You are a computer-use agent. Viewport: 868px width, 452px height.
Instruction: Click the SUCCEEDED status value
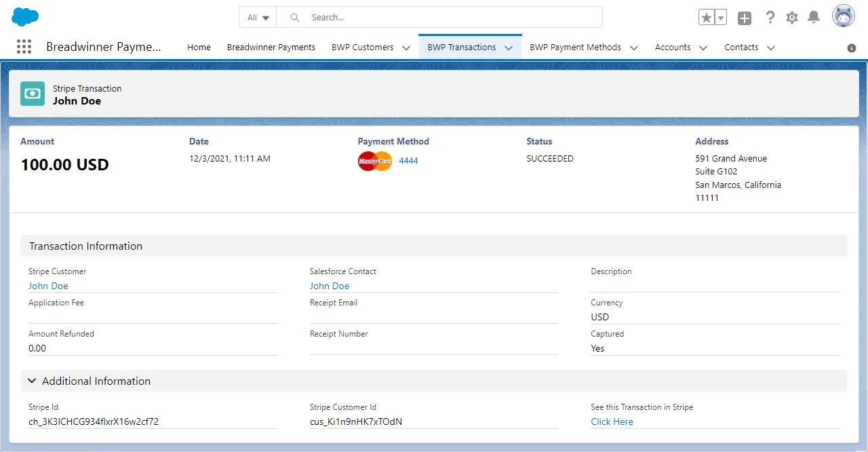coord(550,159)
